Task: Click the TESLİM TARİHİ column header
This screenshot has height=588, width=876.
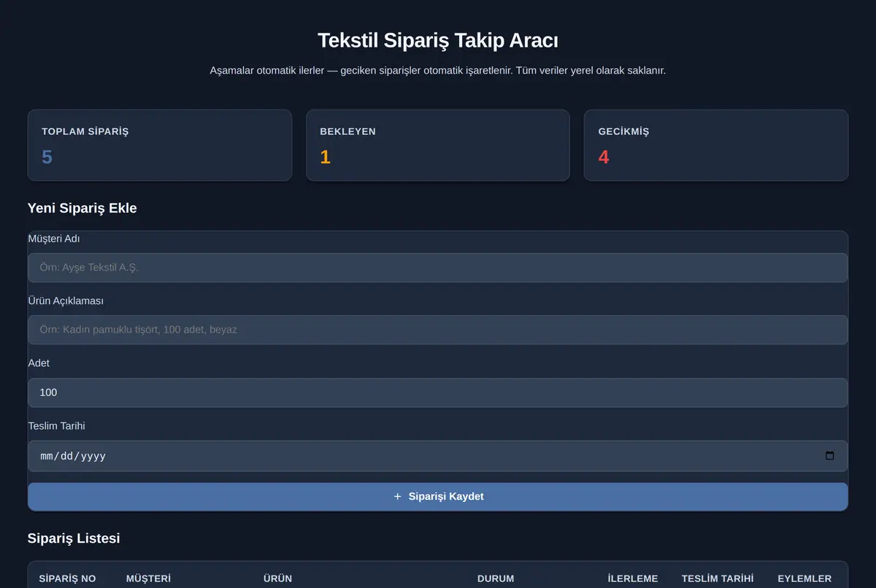Action: [x=718, y=579]
